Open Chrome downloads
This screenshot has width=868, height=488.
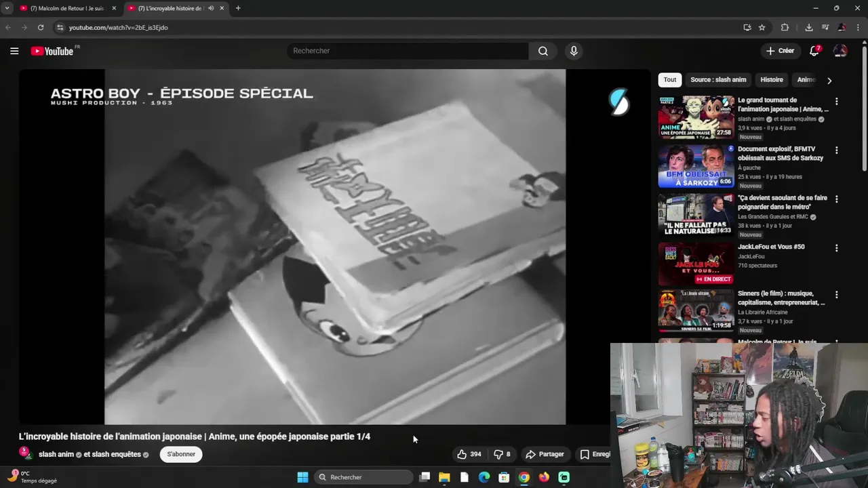pyautogui.click(x=809, y=27)
